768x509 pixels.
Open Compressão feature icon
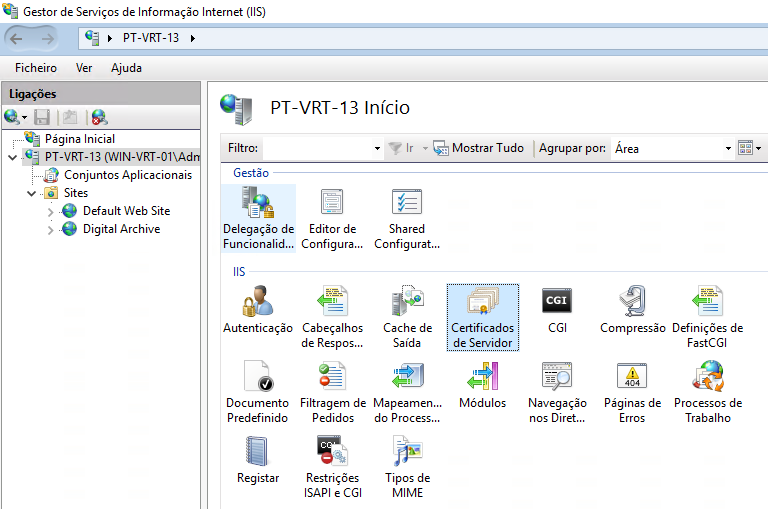click(632, 310)
